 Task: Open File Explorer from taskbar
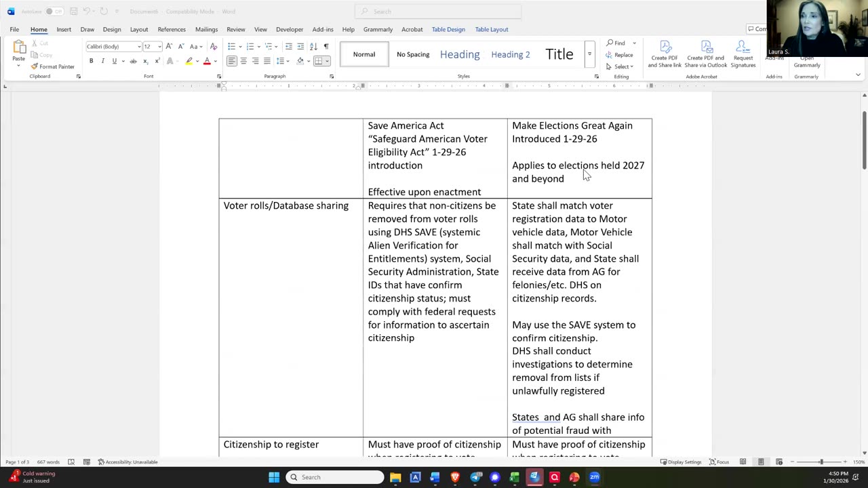(395, 477)
